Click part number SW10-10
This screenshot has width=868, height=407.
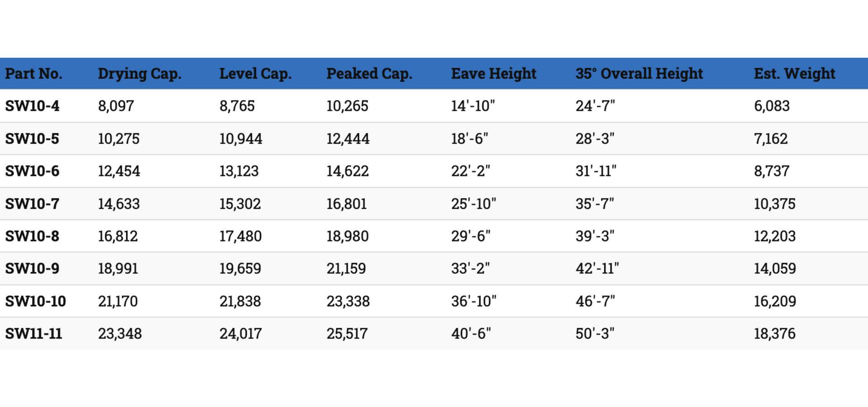[35, 301]
